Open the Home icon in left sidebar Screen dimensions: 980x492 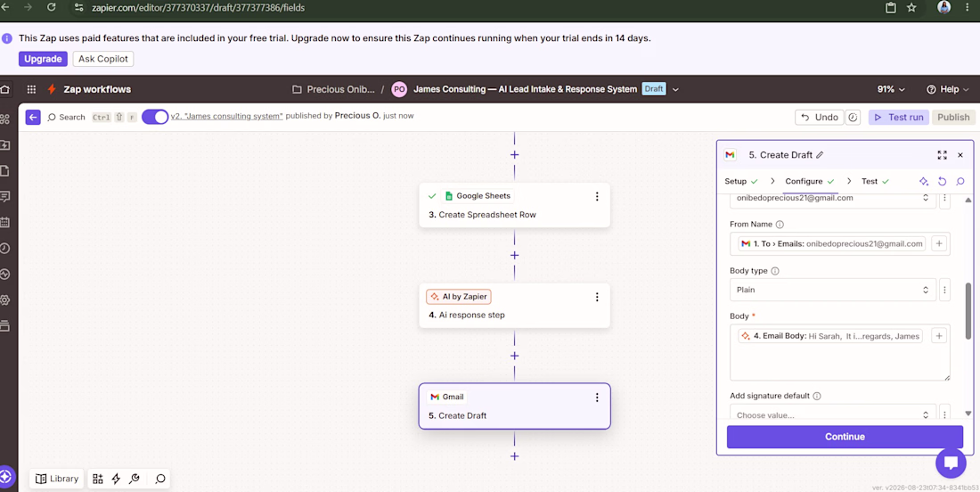[x=5, y=89]
